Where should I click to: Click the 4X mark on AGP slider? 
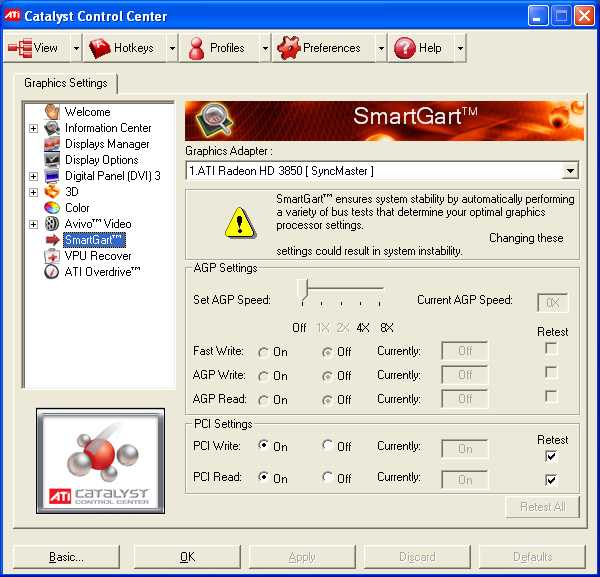tap(363, 328)
